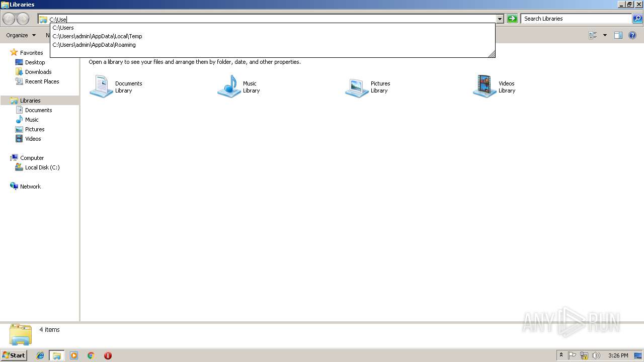
Task: Select Network in navigation pane
Action: 30,187
